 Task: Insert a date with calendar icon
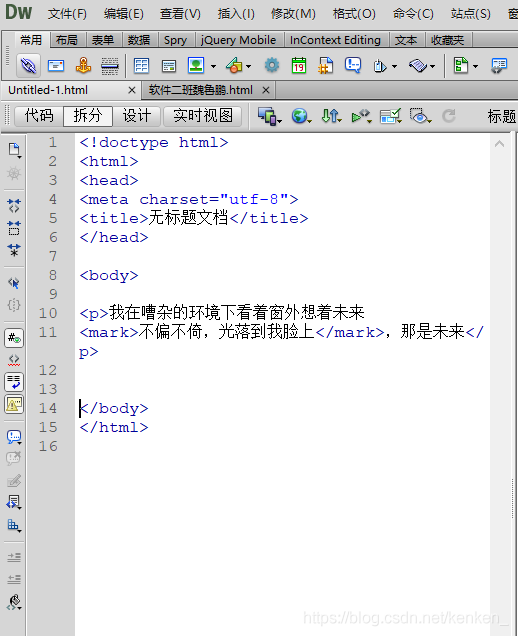[299, 65]
